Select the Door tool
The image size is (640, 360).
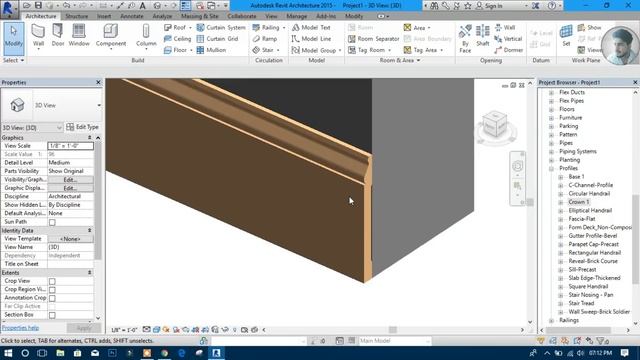tap(58, 35)
